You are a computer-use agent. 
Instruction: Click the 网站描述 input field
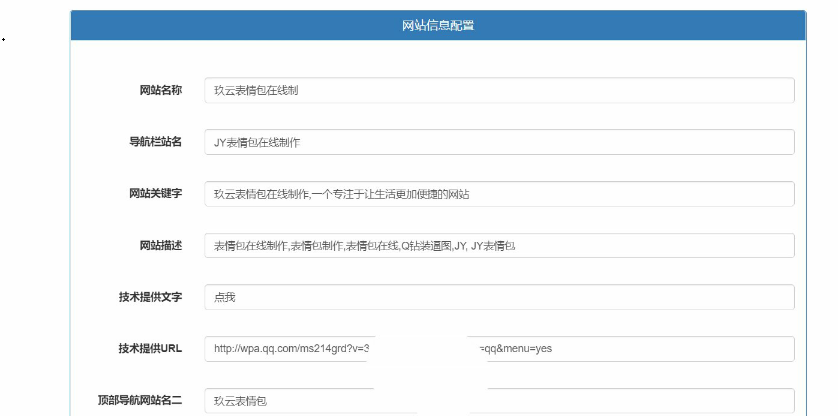[499, 245]
